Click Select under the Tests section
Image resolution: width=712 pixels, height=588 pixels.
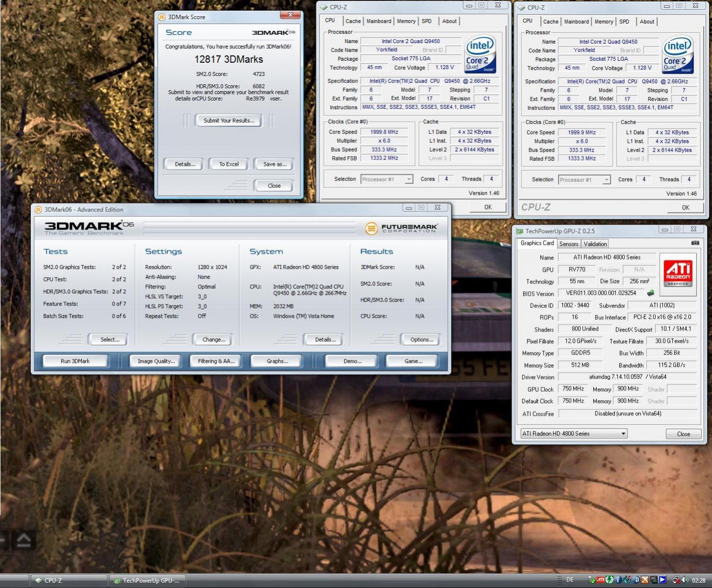[109, 339]
